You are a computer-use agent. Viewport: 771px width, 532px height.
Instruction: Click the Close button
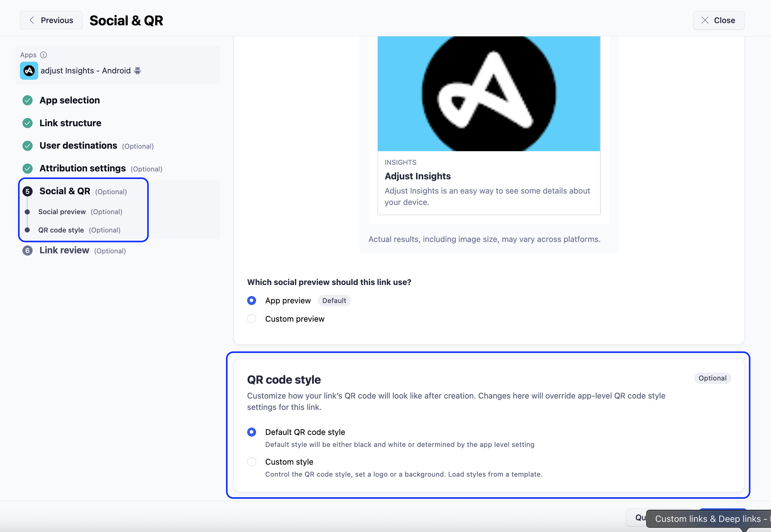pos(718,20)
